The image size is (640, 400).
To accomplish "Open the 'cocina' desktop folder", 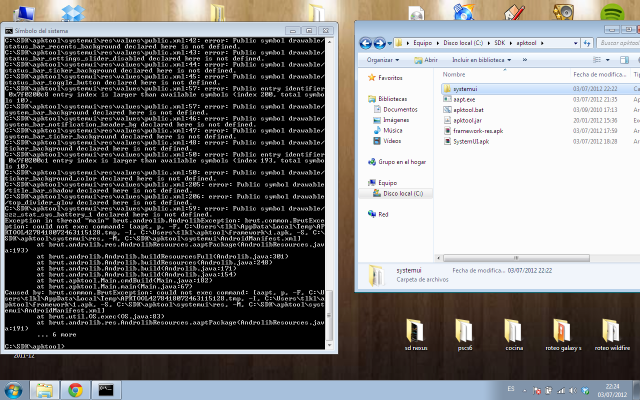I will pyautogui.click(x=514, y=333).
